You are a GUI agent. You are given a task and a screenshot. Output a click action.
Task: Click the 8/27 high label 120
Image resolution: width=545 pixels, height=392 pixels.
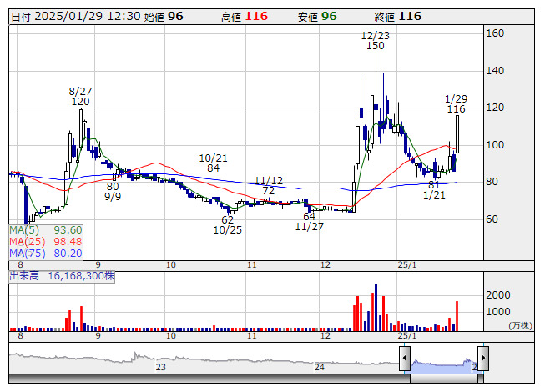click(80, 102)
